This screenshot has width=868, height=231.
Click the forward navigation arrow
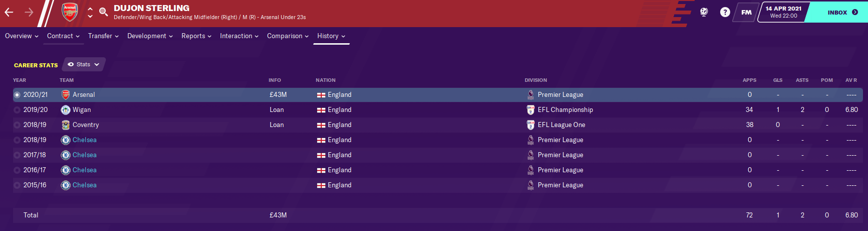[29, 12]
